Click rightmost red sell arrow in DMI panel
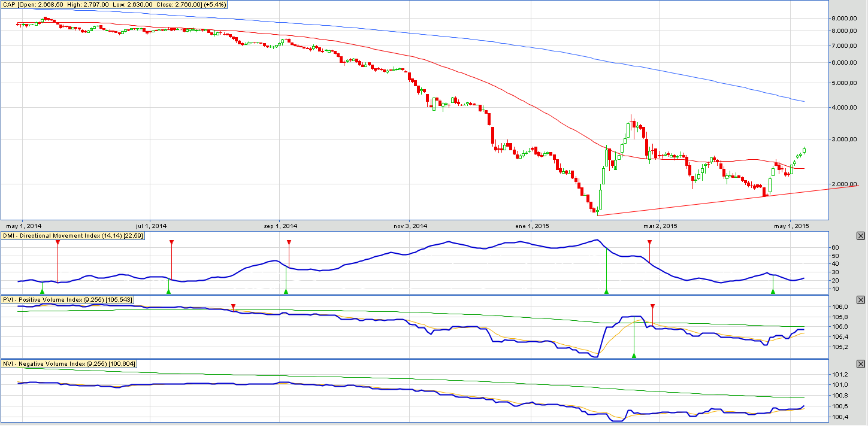This screenshot has width=868, height=428. 649,242
